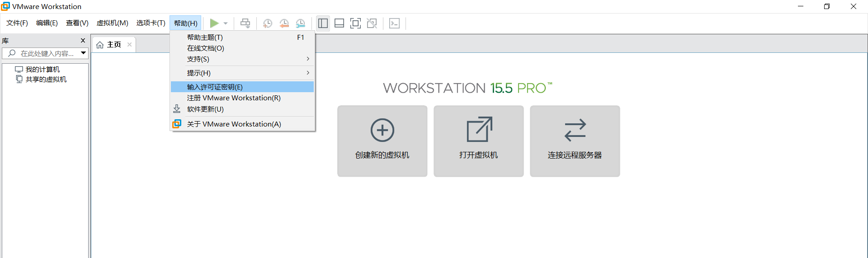This screenshot has width=868, height=258.
Task: Expand the 支持(S) submenu
Action: pos(242,59)
